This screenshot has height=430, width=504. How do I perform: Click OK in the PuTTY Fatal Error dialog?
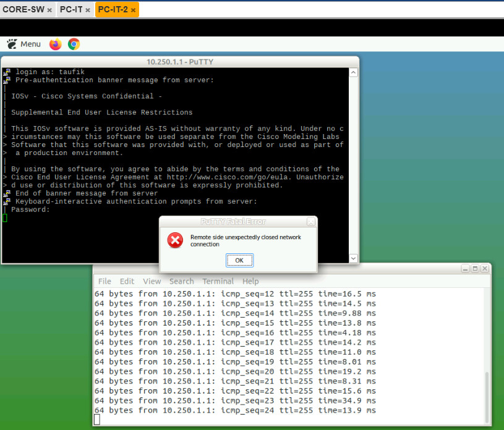click(x=239, y=260)
